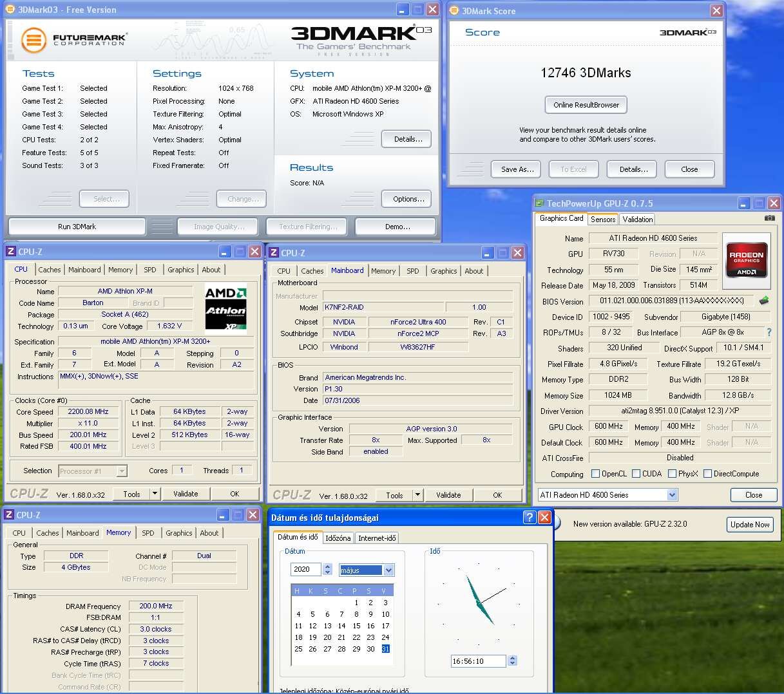Click Online ResultBrowser button
The image size is (784, 694).
click(586, 105)
